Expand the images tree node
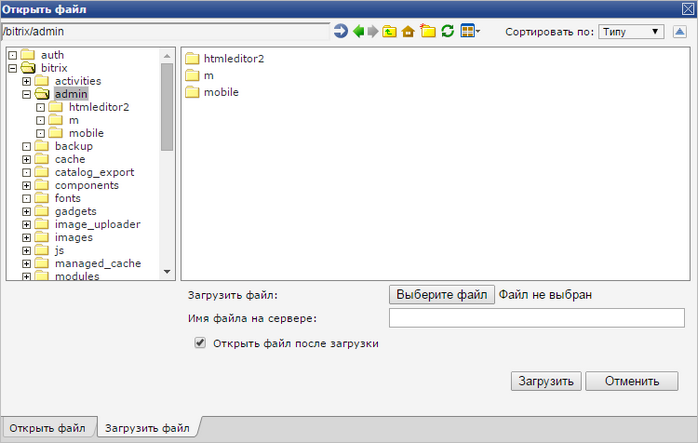The height and width of the screenshot is (443, 698). [x=26, y=238]
